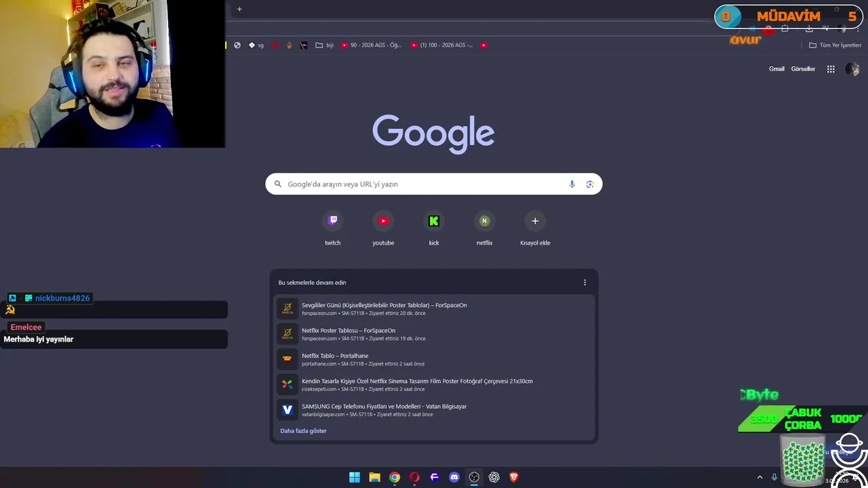Click the microphone icon in system tray
This screenshot has width=868, height=488.
[774, 477]
